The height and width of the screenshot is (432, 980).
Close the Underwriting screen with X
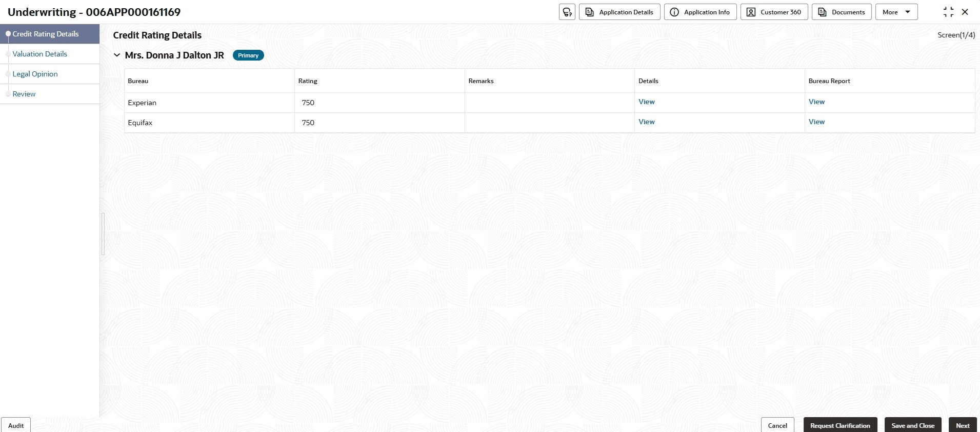click(x=965, y=12)
